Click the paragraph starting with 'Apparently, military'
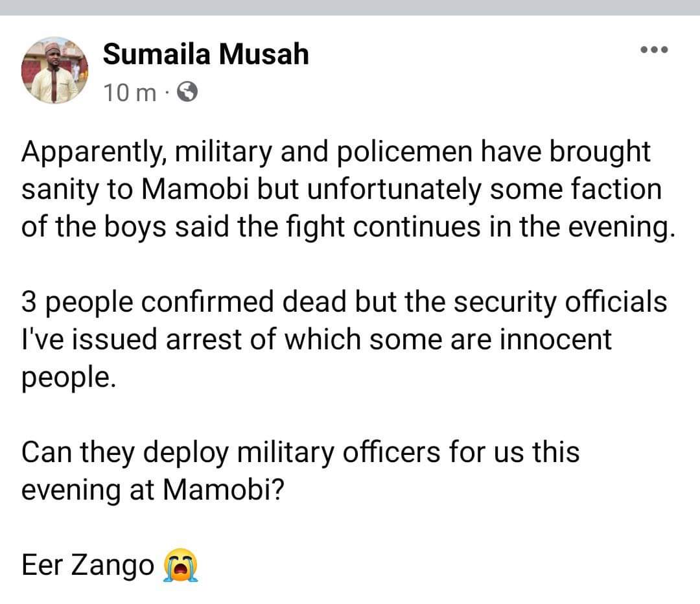Viewport: 700px width, 604px height. (x=348, y=189)
